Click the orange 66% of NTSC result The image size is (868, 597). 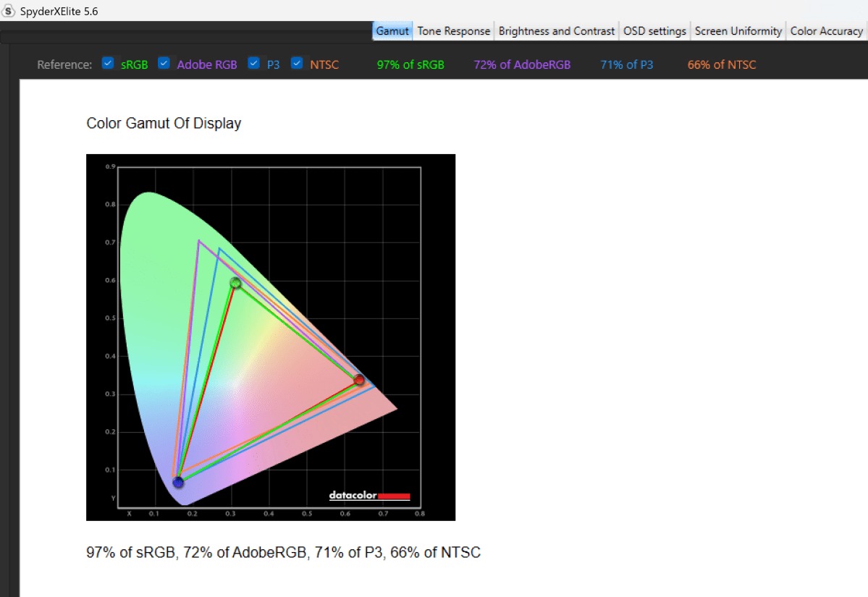click(x=722, y=64)
